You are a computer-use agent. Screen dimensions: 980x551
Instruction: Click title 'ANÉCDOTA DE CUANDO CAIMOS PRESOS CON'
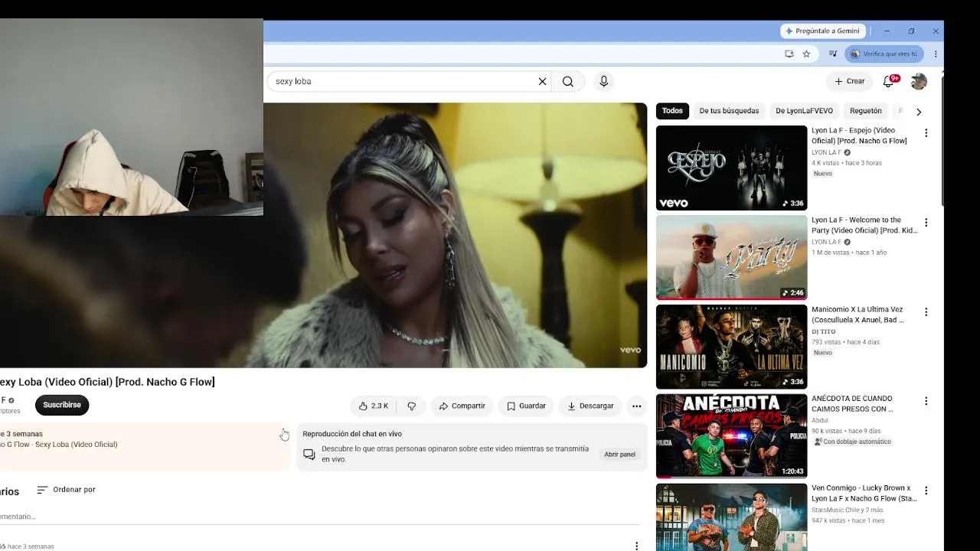[852, 403]
